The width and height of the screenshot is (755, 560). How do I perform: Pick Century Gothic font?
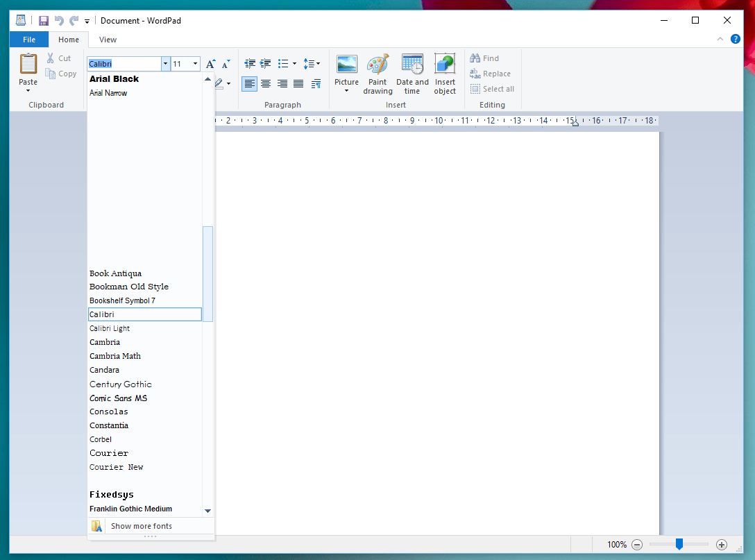pyautogui.click(x=144, y=384)
